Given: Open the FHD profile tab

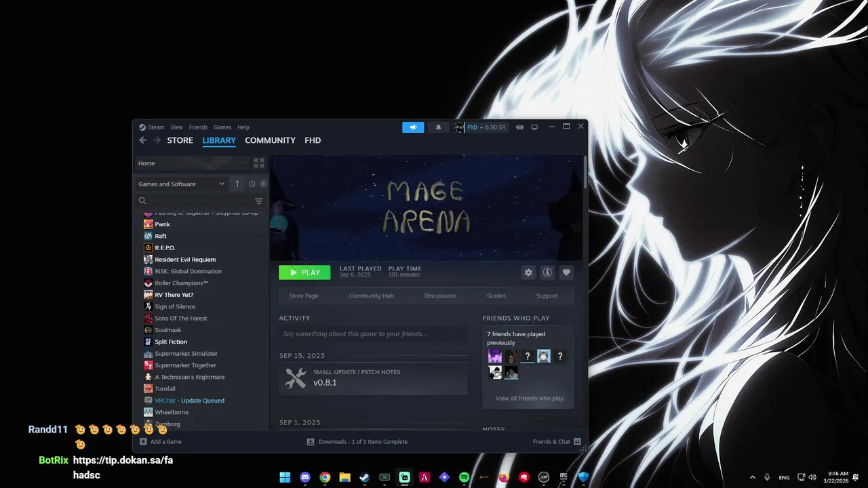Looking at the screenshot, I should click(313, 140).
